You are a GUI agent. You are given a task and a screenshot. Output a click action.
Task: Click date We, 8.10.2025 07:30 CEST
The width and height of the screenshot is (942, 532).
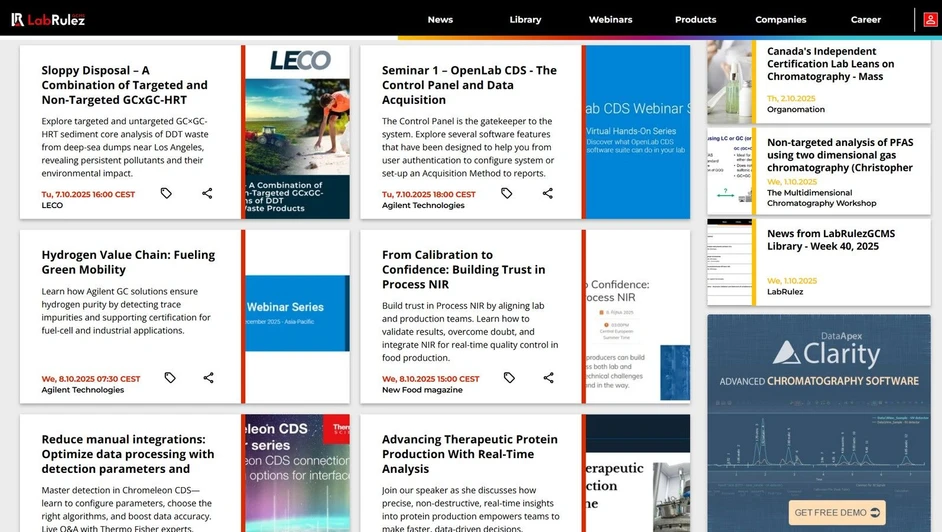click(x=91, y=379)
